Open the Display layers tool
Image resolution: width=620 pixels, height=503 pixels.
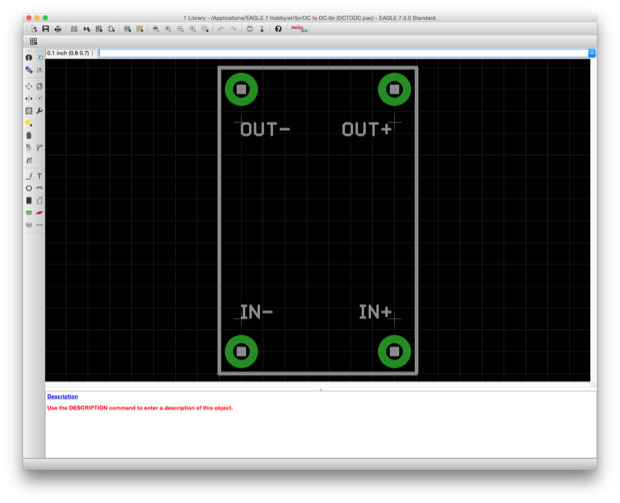pyautogui.click(x=29, y=70)
